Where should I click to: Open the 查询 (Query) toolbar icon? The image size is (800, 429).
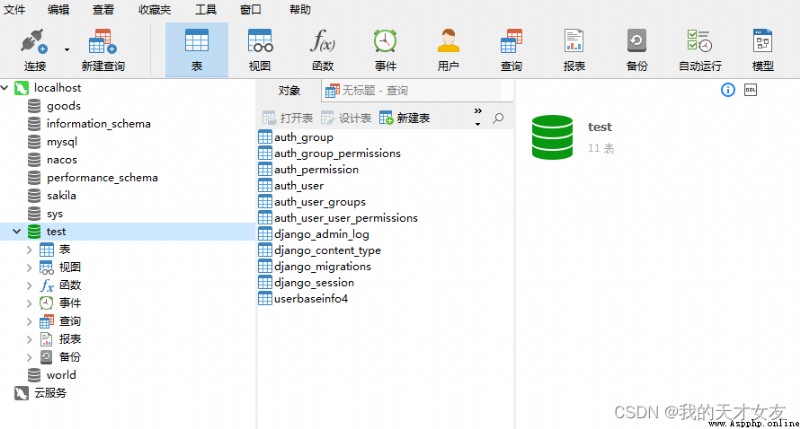click(x=511, y=49)
